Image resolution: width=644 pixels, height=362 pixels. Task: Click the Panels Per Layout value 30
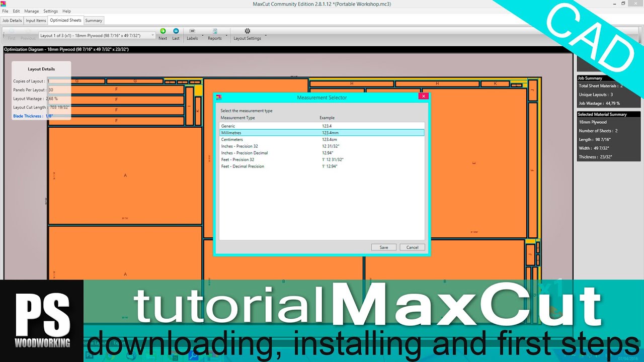[51, 90]
